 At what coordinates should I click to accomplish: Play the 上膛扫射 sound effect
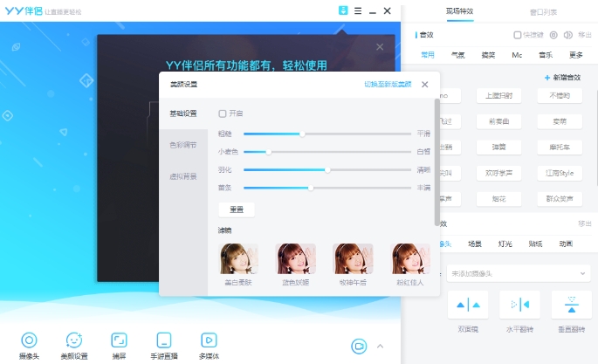[x=498, y=96]
